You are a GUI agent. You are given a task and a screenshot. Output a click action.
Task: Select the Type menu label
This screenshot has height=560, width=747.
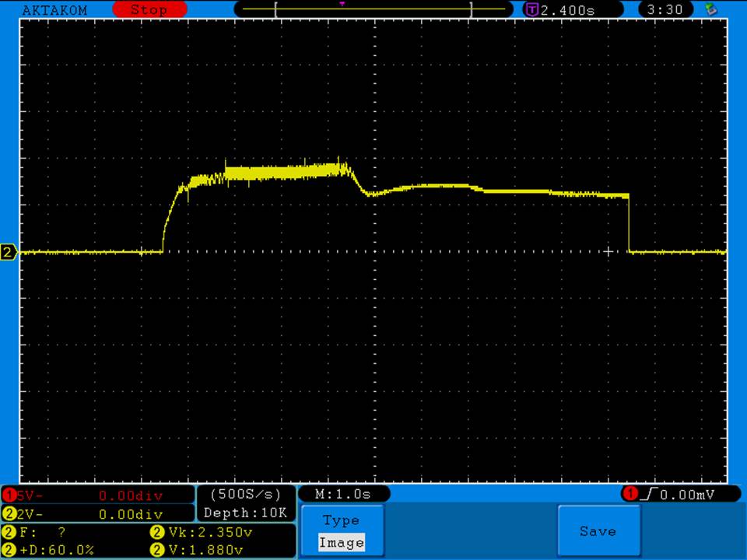[341, 520]
